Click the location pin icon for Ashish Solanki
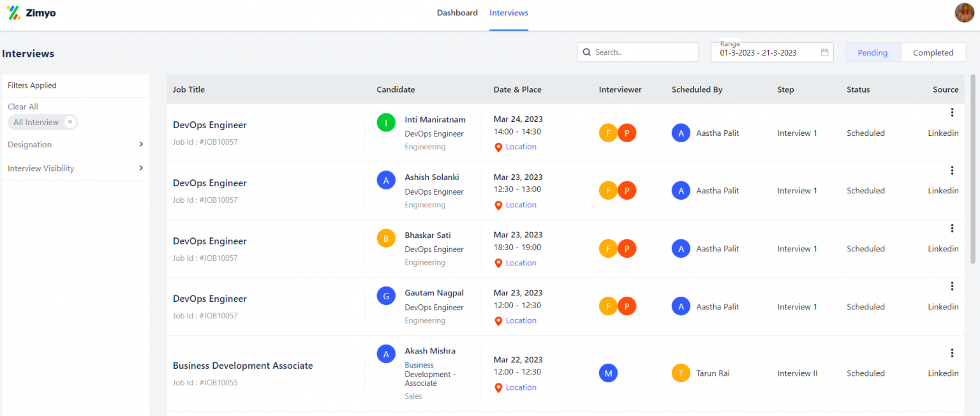The width and height of the screenshot is (980, 416). [499, 205]
